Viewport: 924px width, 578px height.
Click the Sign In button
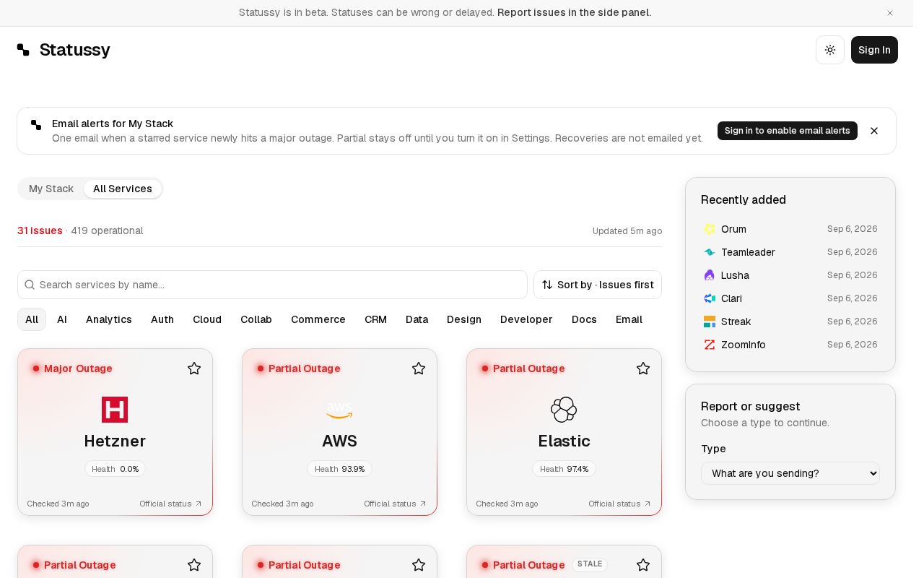[x=874, y=50]
